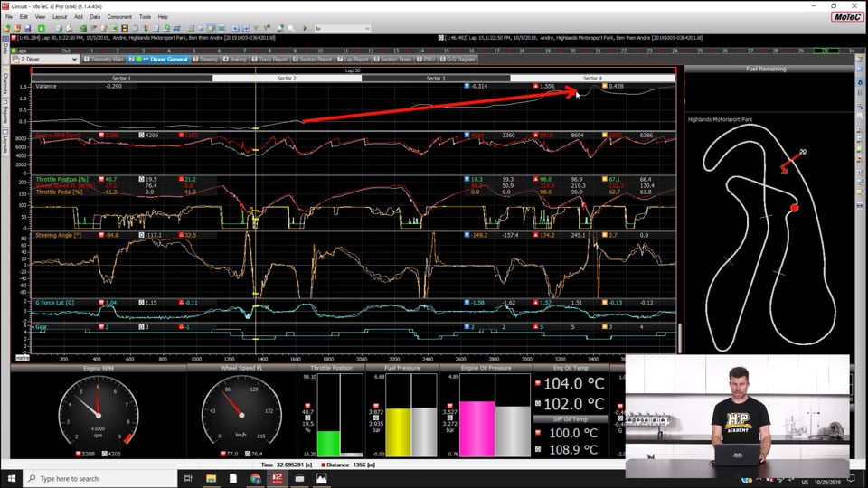This screenshot has width=868, height=488.
Task: Open the Layouts side panel tab
Action: [x=5, y=142]
